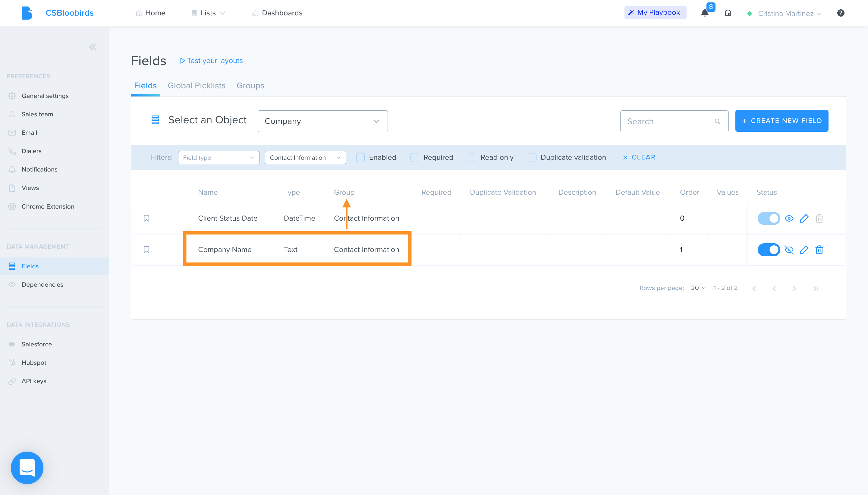The image size is (868, 495).
Task: Toggle hidden eye for Company Name
Action: coord(789,250)
